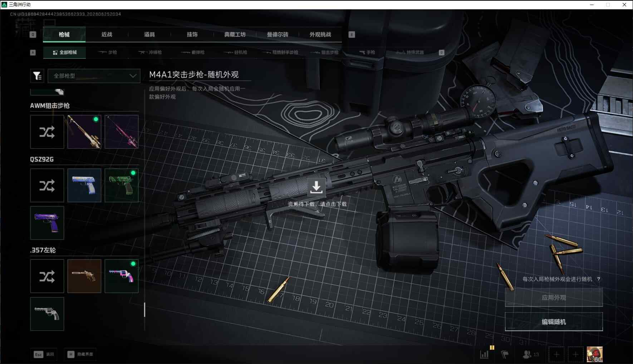Select the silver default .357 revolver skin
The image size is (633, 364).
pos(47,314)
